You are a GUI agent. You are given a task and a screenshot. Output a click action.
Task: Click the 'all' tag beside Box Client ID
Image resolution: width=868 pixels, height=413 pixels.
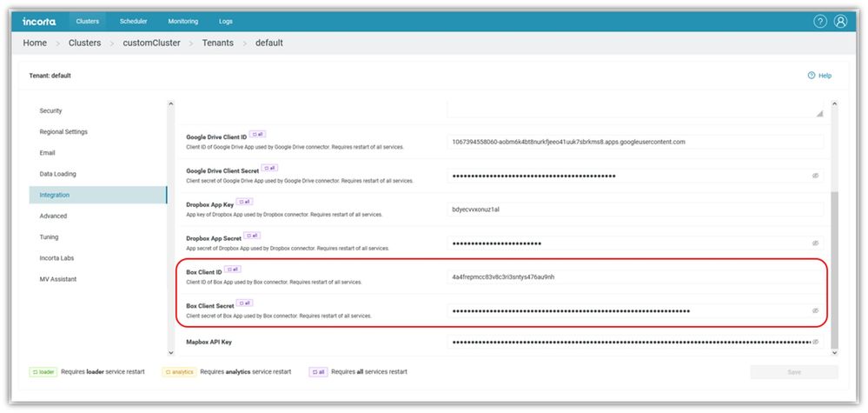point(233,270)
